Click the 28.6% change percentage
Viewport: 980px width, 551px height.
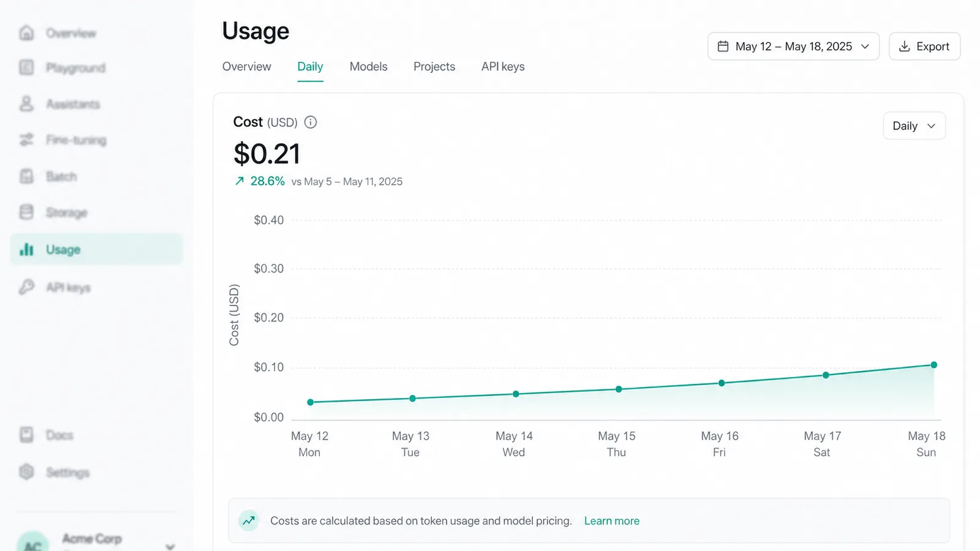268,181
